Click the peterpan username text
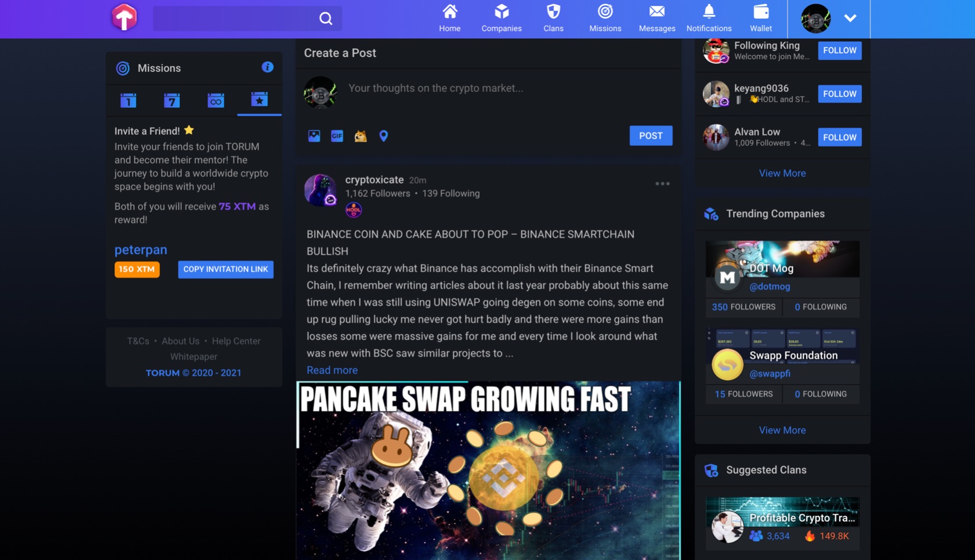This screenshot has width=975, height=560. point(140,250)
